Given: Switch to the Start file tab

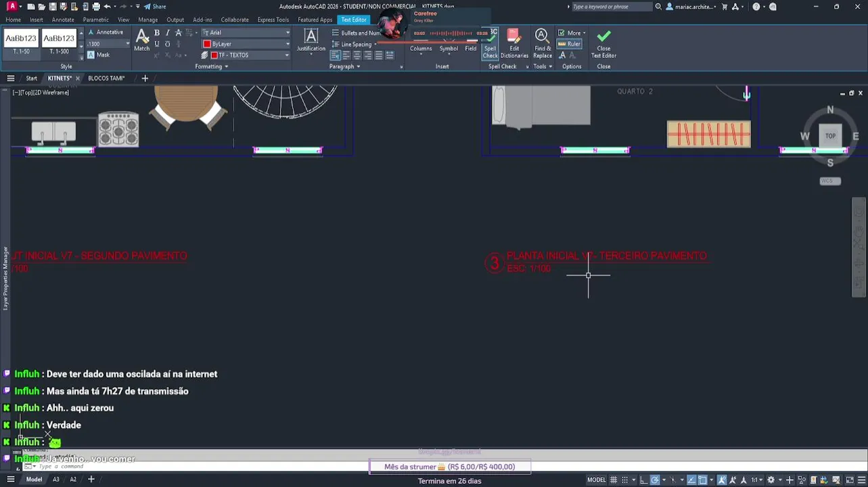Looking at the screenshot, I should click(x=32, y=78).
